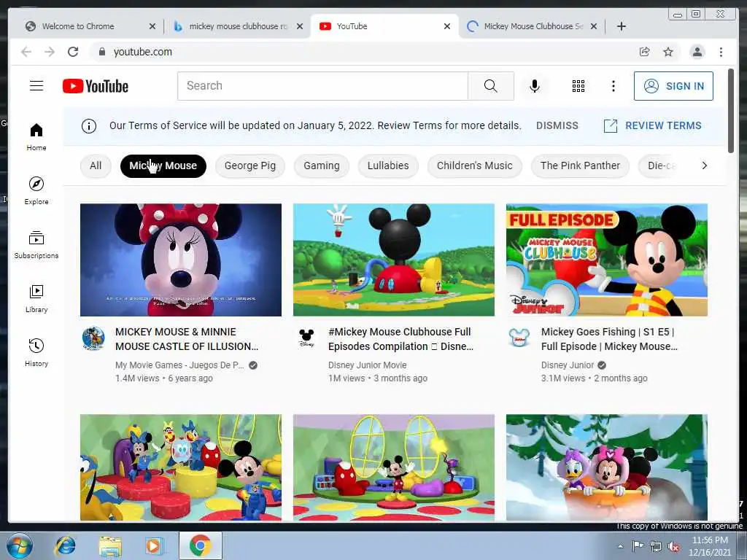Click the terms notice info icon

tap(88, 125)
